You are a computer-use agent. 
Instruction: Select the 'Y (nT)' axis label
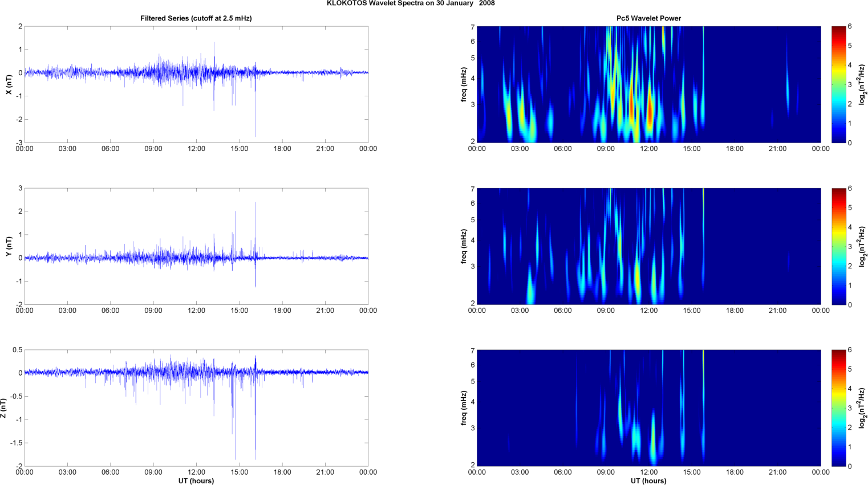(9, 246)
